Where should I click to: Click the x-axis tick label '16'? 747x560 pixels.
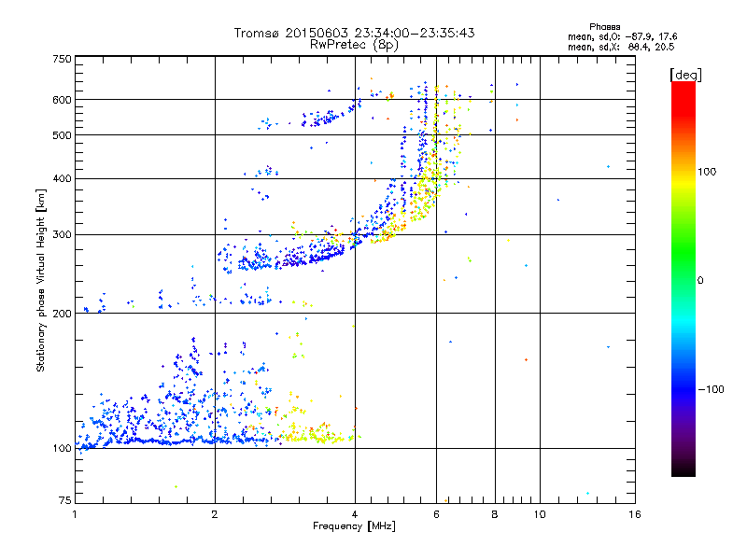pos(635,514)
